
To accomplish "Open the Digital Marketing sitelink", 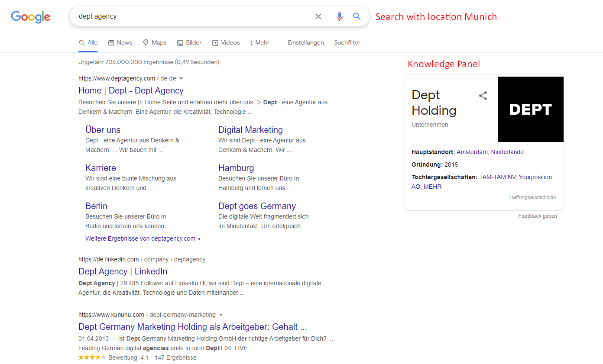I will [250, 130].
